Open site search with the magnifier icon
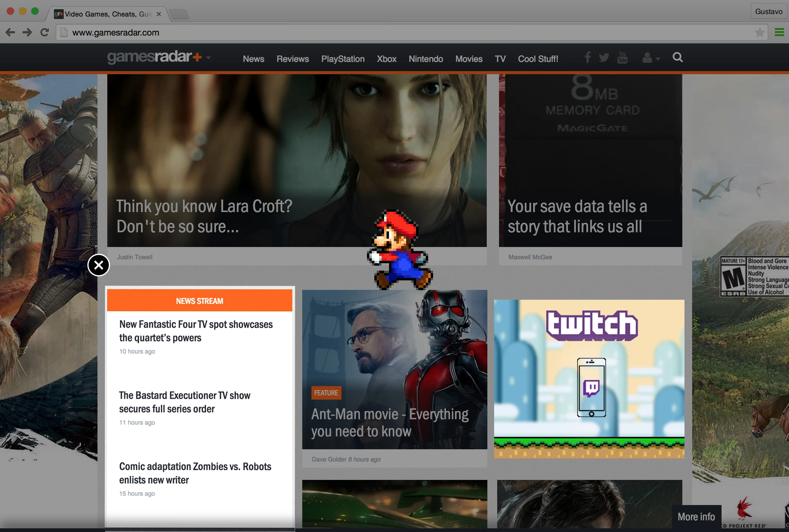The width and height of the screenshot is (789, 532). click(678, 57)
